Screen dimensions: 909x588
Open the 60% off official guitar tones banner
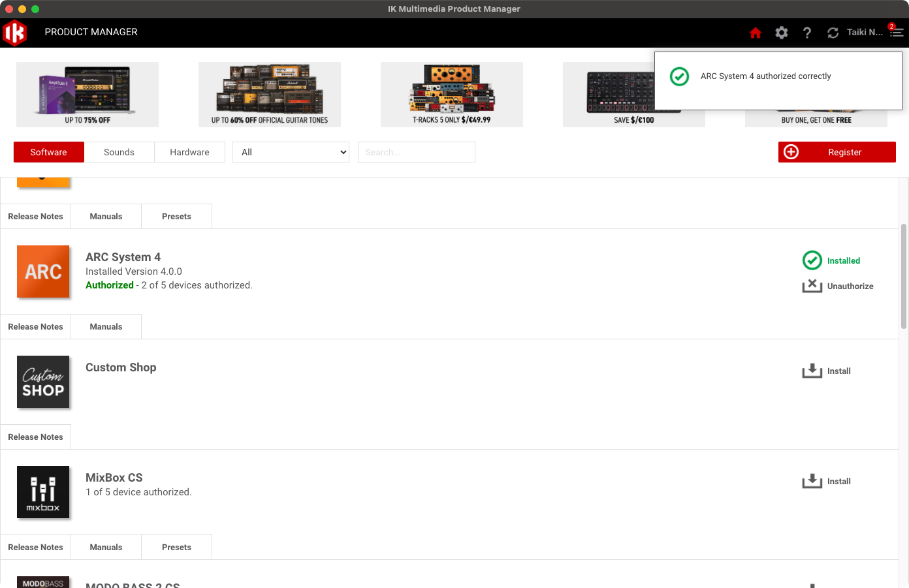coord(270,95)
